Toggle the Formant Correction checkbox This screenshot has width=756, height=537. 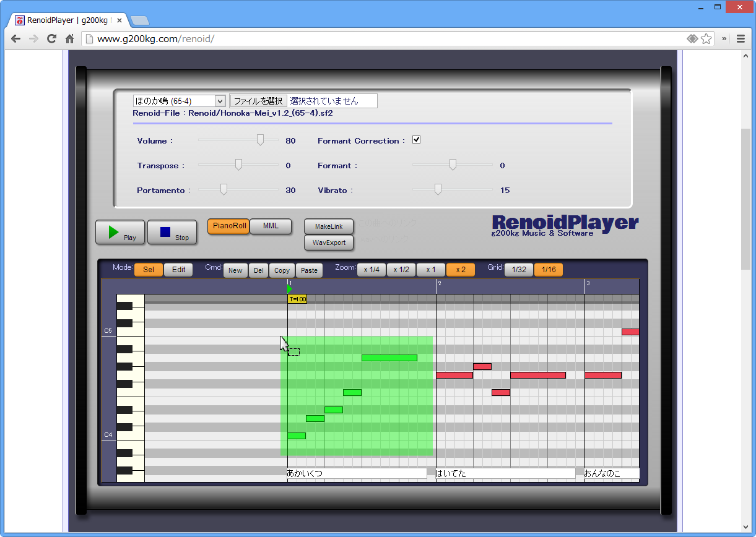click(x=416, y=140)
